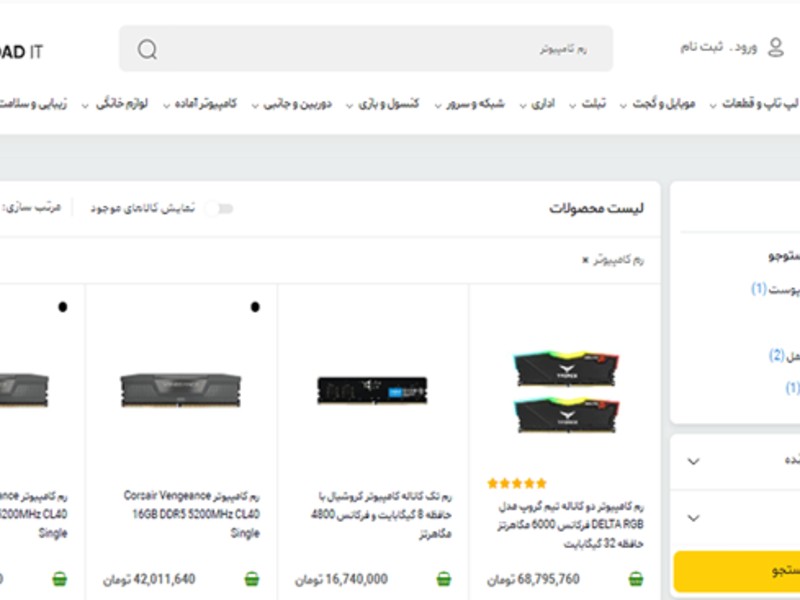Click the 'ثبت نام' register link

point(702,47)
